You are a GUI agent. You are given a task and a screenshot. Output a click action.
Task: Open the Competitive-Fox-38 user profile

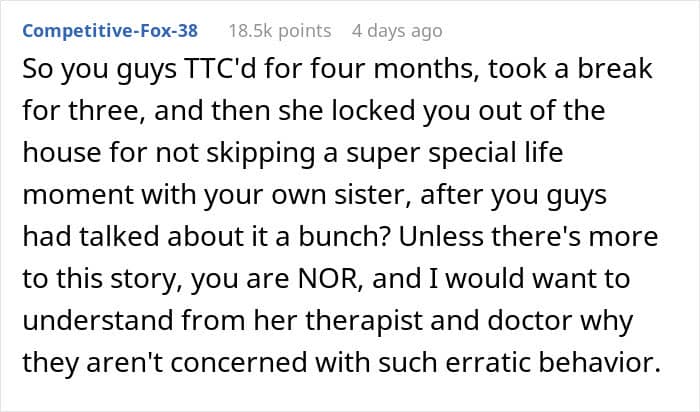110,31
